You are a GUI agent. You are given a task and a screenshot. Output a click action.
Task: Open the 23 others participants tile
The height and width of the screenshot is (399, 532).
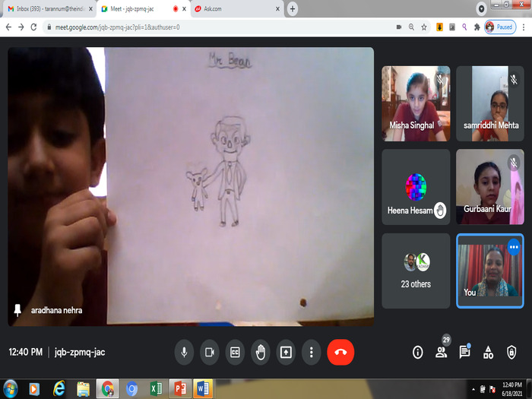tap(416, 271)
